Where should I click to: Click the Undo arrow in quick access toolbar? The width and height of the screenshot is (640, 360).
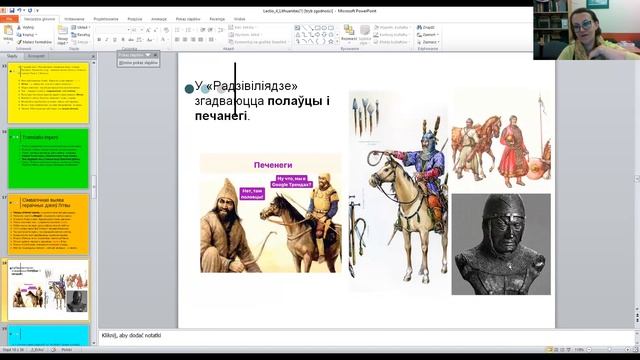19,11
